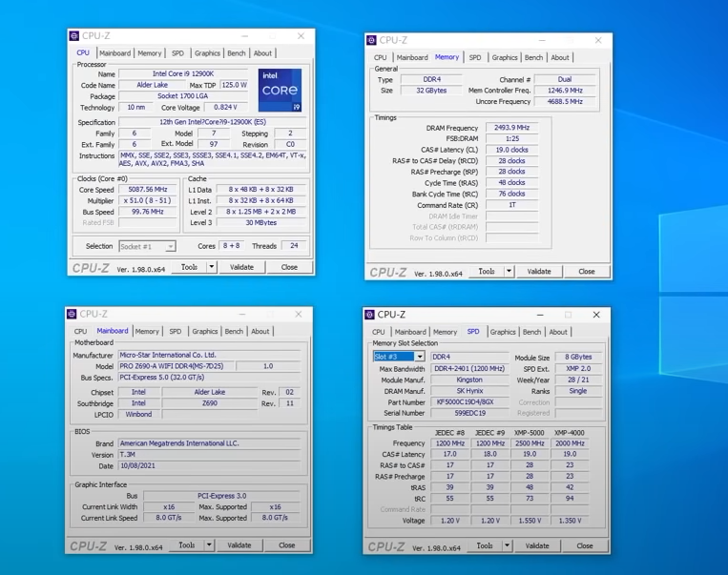Click the Tools button in the CPU window

coord(189,267)
